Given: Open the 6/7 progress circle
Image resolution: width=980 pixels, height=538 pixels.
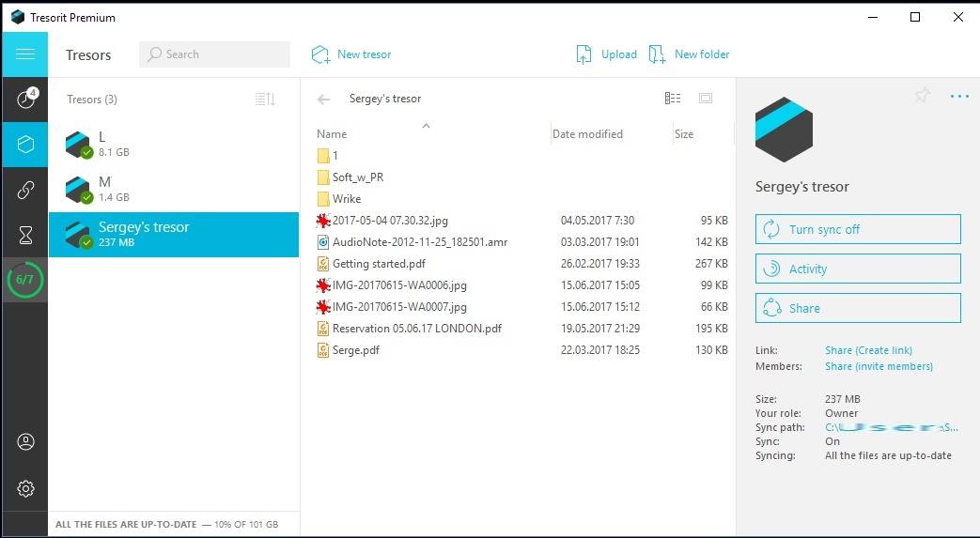Looking at the screenshot, I should (x=25, y=279).
